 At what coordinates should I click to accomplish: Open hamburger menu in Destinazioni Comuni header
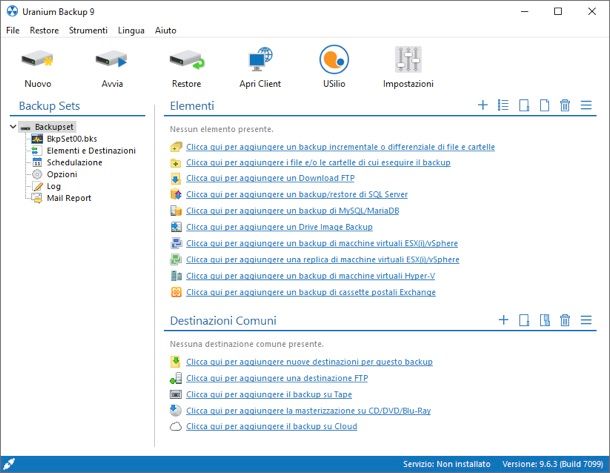coord(586,320)
